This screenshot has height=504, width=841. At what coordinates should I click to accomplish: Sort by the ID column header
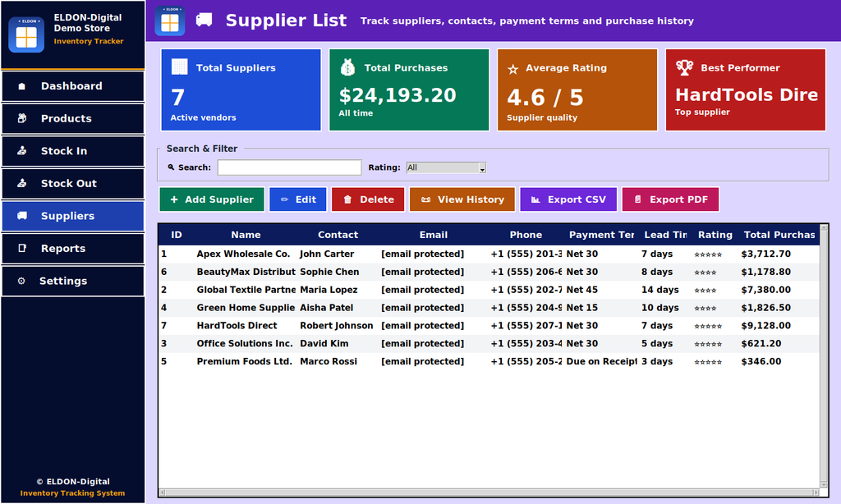177,235
